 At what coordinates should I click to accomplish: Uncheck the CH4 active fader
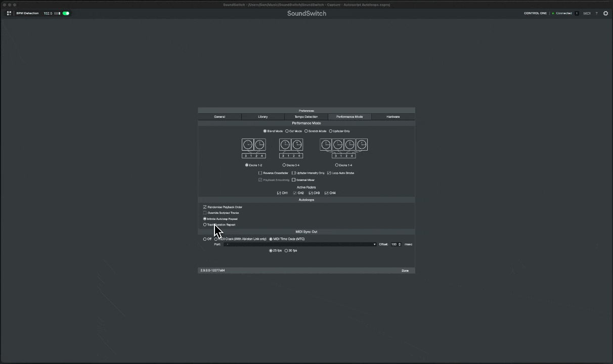tap(327, 193)
